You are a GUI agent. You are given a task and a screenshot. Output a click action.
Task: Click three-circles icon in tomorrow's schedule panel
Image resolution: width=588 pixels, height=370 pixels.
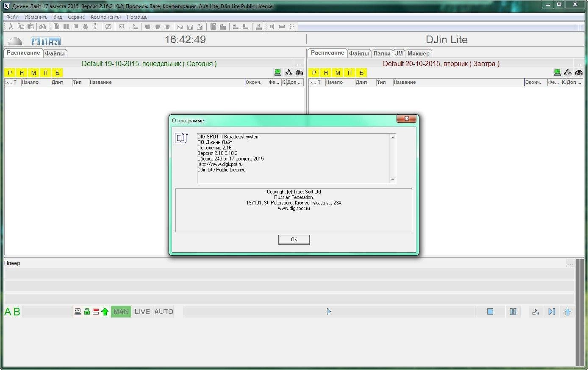568,72
